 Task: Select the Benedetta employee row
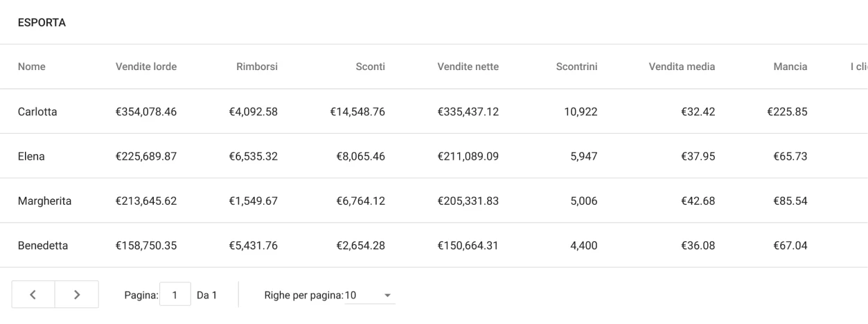[x=42, y=245]
